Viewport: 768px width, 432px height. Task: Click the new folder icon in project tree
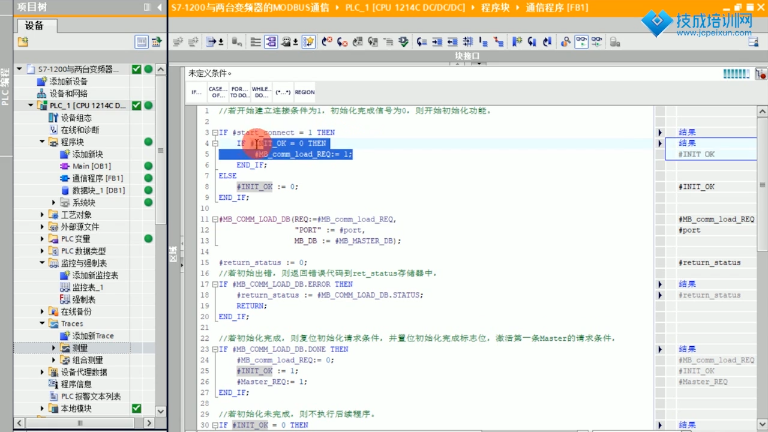[23, 42]
